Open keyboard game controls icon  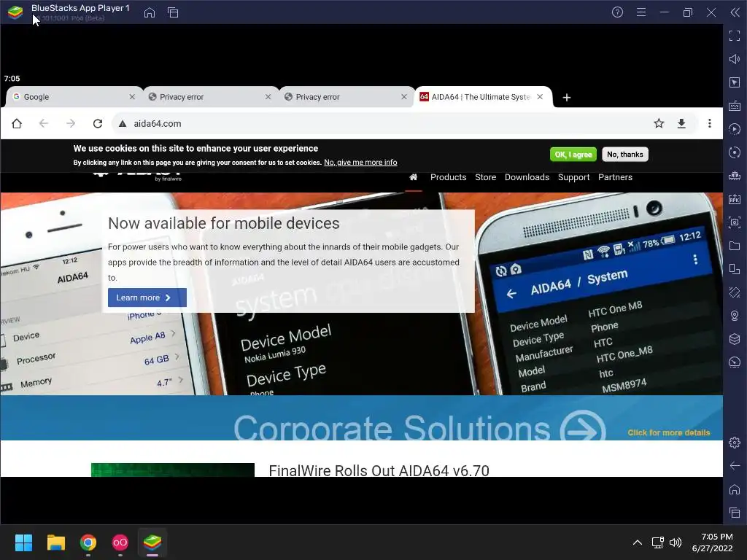(x=735, y=106)
